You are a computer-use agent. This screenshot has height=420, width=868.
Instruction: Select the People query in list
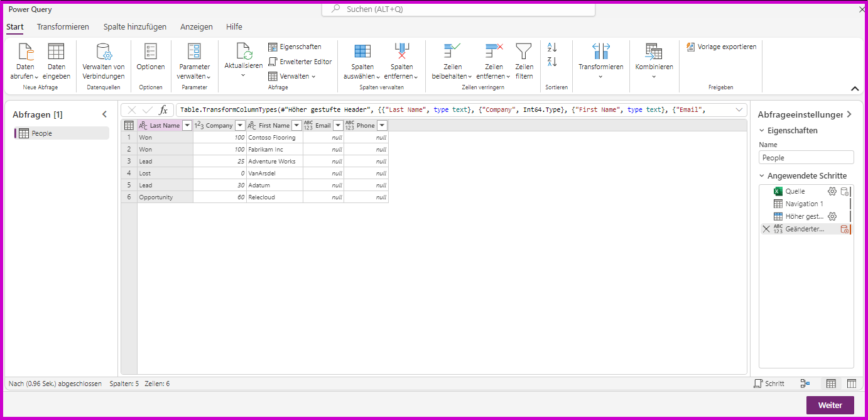(x=42, y=133)
